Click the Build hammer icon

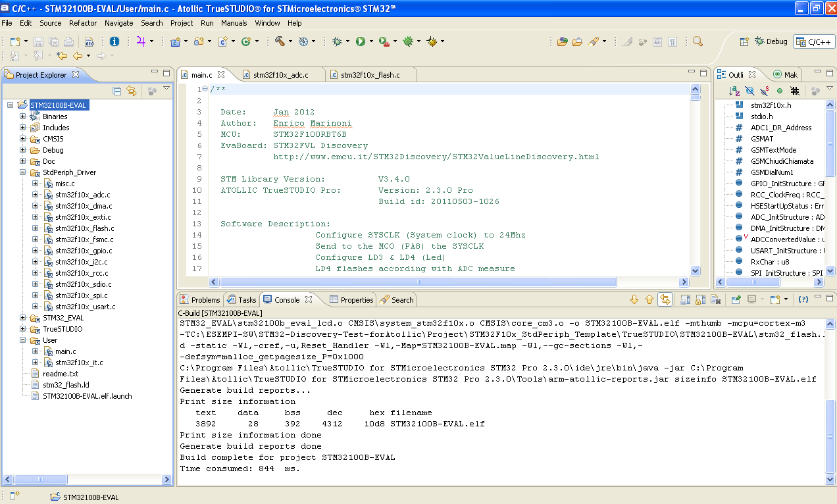coord(280,41)
